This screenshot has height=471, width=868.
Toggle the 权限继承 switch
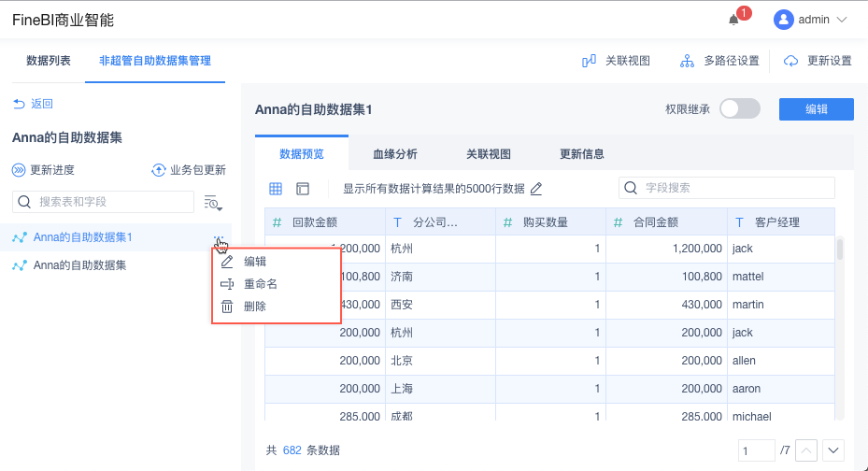(740, 109)
